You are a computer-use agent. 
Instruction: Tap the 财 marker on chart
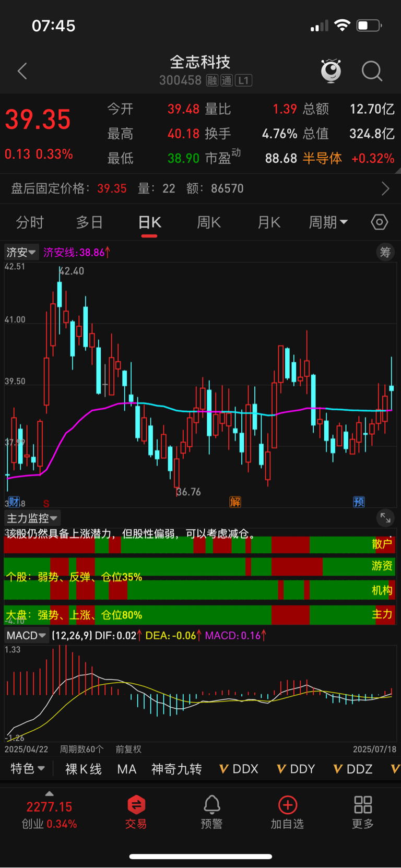[14, 502]
